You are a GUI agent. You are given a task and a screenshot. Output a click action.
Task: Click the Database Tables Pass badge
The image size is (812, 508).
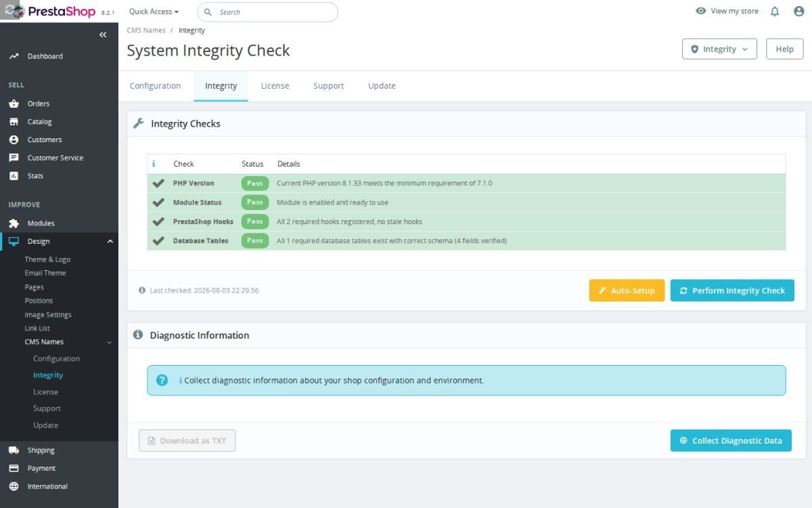255,240
